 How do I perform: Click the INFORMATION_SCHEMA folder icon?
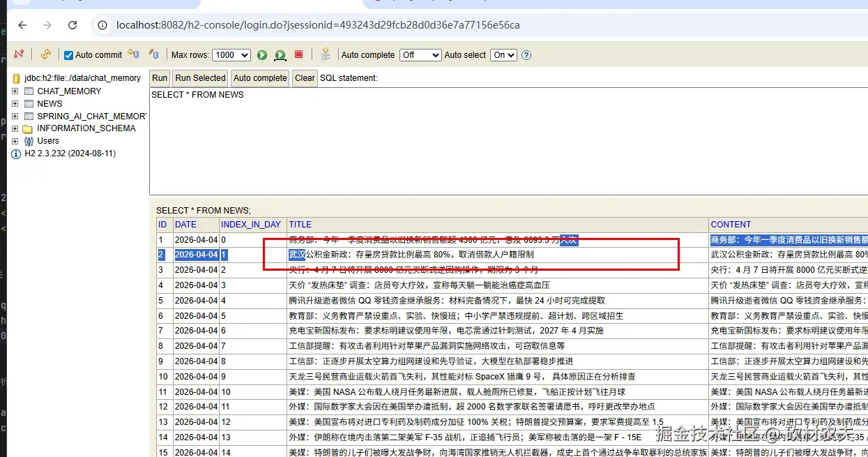(28, 129)
